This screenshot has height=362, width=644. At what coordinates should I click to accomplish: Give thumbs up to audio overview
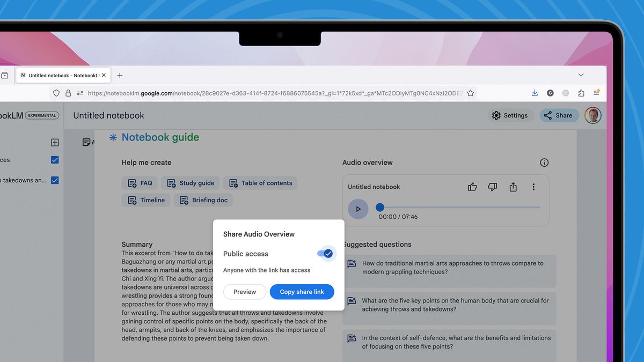pos(472,187)
